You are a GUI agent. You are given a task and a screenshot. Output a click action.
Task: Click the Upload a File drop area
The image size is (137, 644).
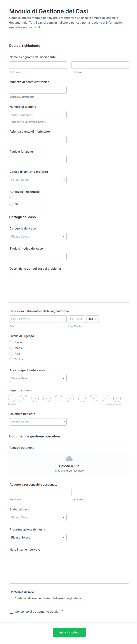click(x=69, y=464)
